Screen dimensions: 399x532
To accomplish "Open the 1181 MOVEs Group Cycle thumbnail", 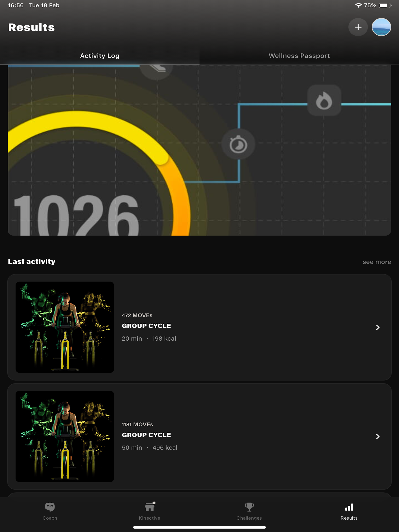I will click(x=65, y=436).
